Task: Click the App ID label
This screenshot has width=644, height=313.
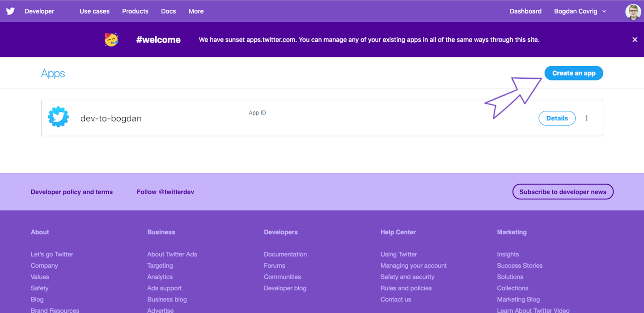Action: point(257,113)
